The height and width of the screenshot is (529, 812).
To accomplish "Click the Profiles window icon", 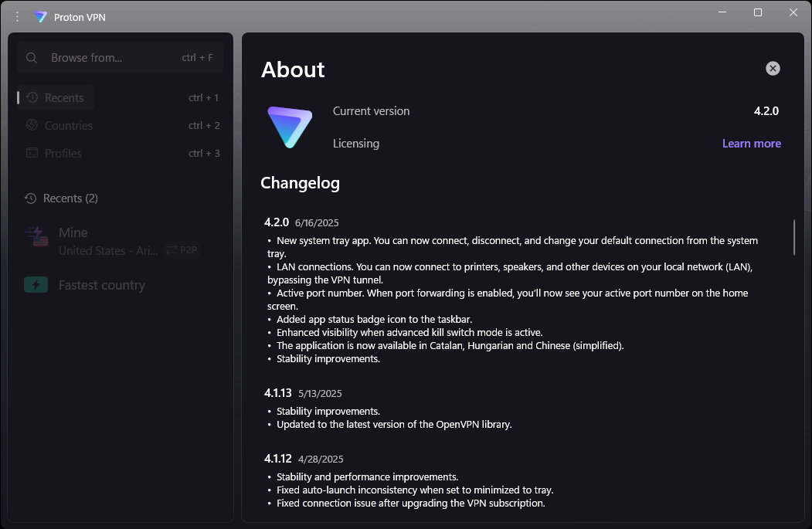I will pyautogui.click(x=32, y=153).
